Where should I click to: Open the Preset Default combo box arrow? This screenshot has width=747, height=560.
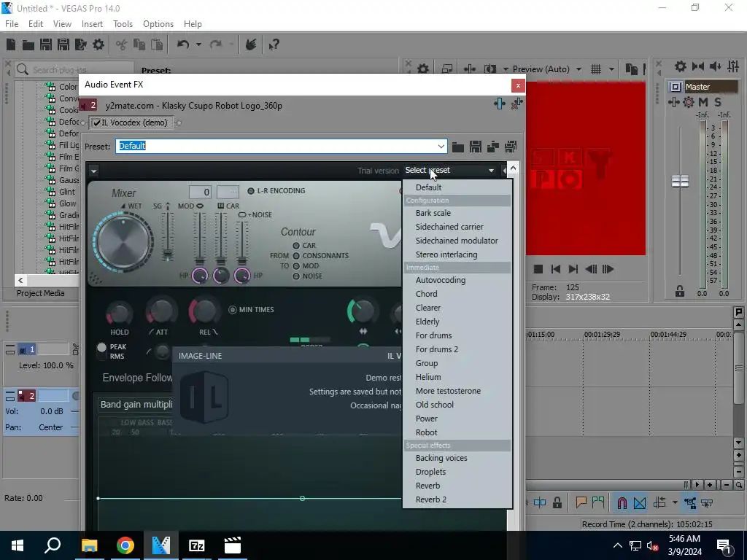441,146
